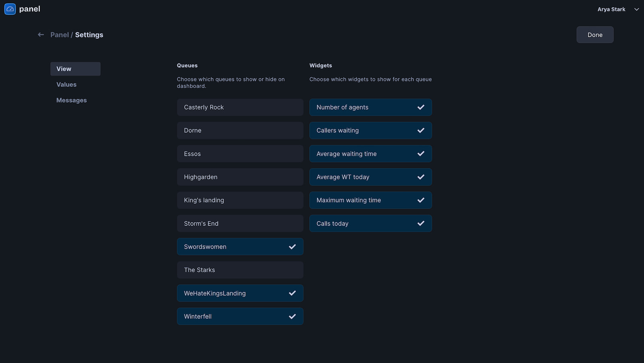Toggle the Storm's End queue

pyautogui.click(x=240, y=224)
